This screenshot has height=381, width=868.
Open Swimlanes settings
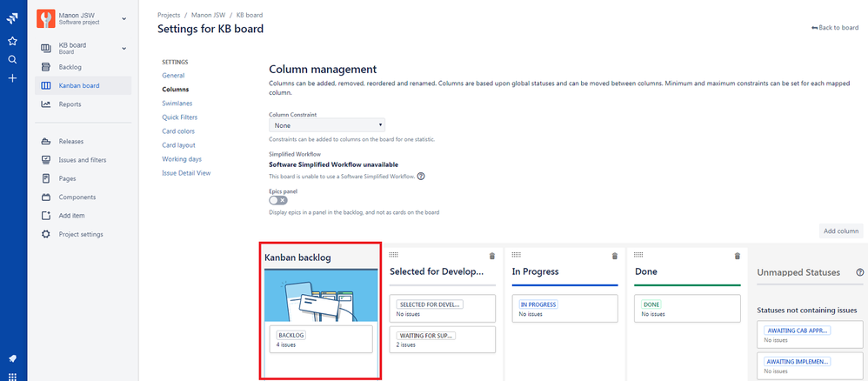pos(177,103)
